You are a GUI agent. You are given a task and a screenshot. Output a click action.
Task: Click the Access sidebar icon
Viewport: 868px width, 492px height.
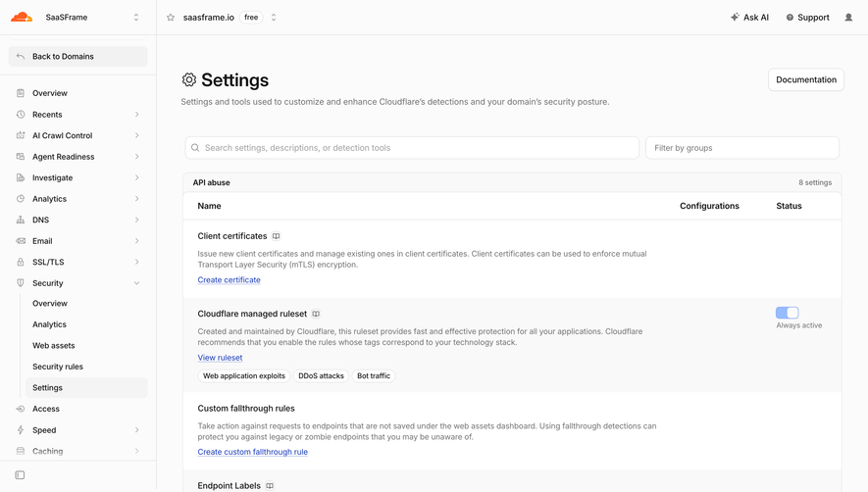(x=21, y=409)
